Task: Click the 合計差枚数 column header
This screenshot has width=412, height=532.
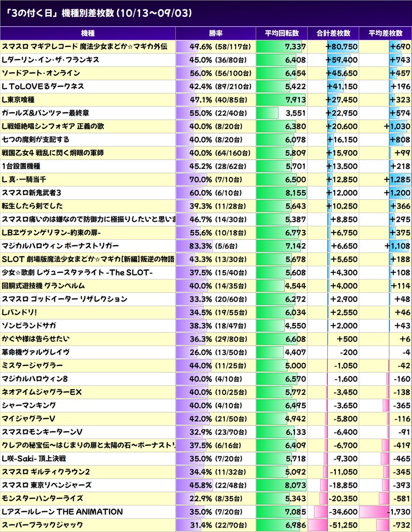Action: click(334, 33)
